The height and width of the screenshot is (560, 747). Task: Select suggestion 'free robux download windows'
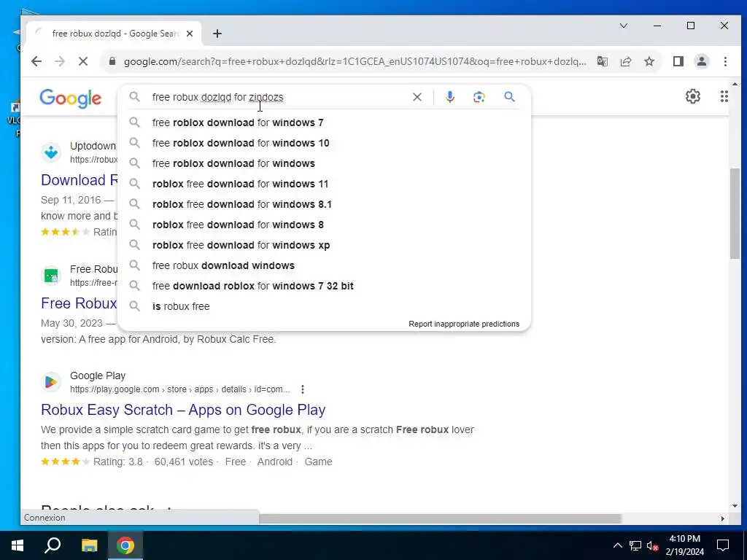(x=324, y=265)
